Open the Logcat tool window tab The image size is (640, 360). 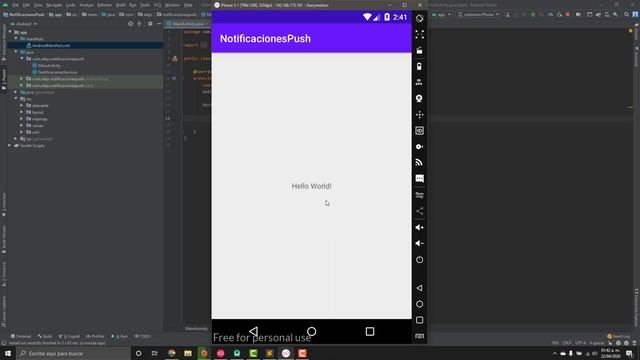click(x=70, y=336)
